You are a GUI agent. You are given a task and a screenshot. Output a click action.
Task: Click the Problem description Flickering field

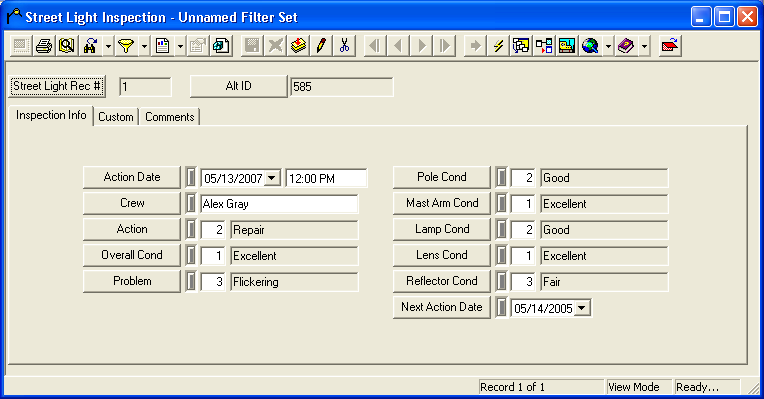coord(294,282)
